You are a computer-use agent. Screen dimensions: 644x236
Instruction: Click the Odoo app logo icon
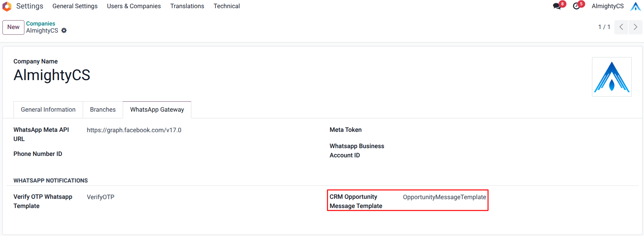(7, 6)
